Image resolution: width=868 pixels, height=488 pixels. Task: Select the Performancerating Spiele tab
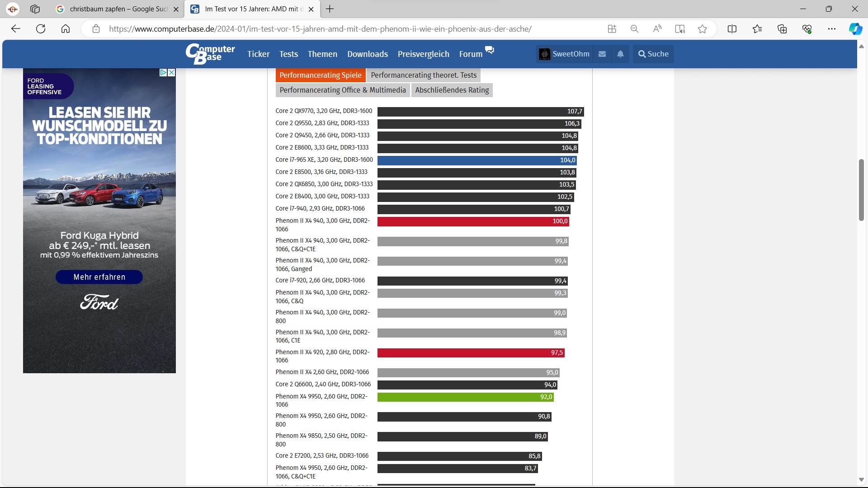[x=321, y=75]
